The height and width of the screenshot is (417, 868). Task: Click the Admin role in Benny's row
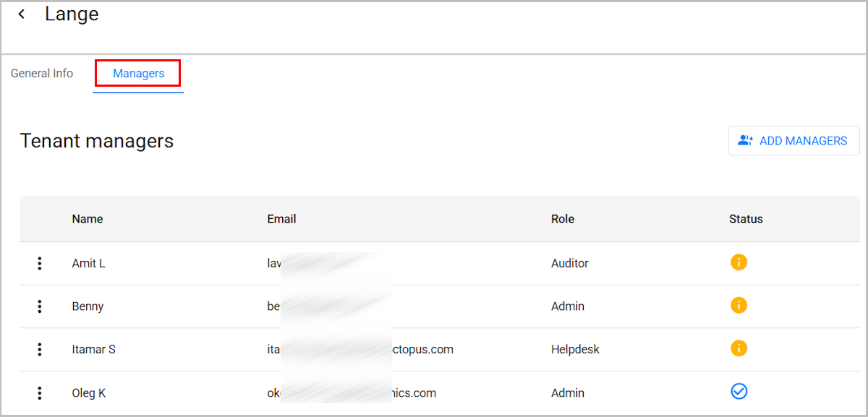click(568, 306)
